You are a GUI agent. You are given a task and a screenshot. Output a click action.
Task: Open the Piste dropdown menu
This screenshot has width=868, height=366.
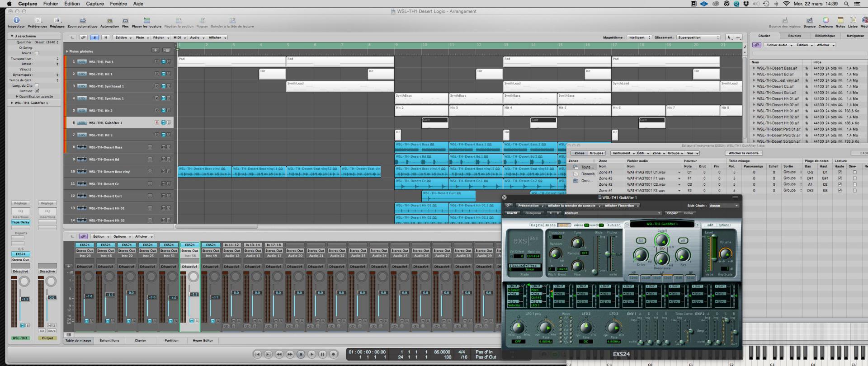pyautogui.click(x=142, y=38)
